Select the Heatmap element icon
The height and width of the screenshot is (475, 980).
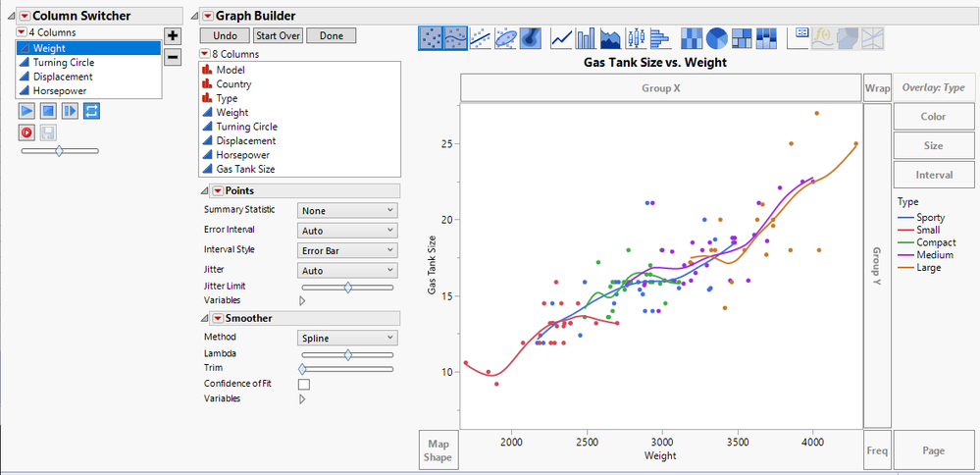click(692, 38)
